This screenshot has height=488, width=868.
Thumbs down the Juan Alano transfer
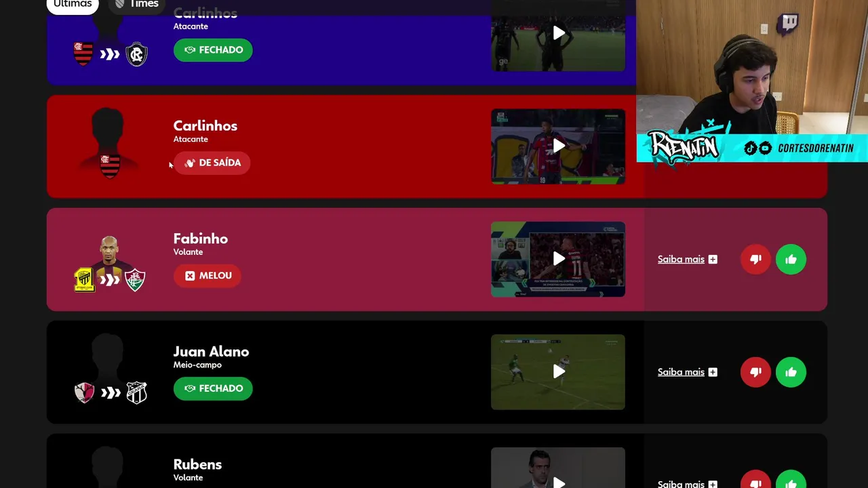tap(755, 371)
